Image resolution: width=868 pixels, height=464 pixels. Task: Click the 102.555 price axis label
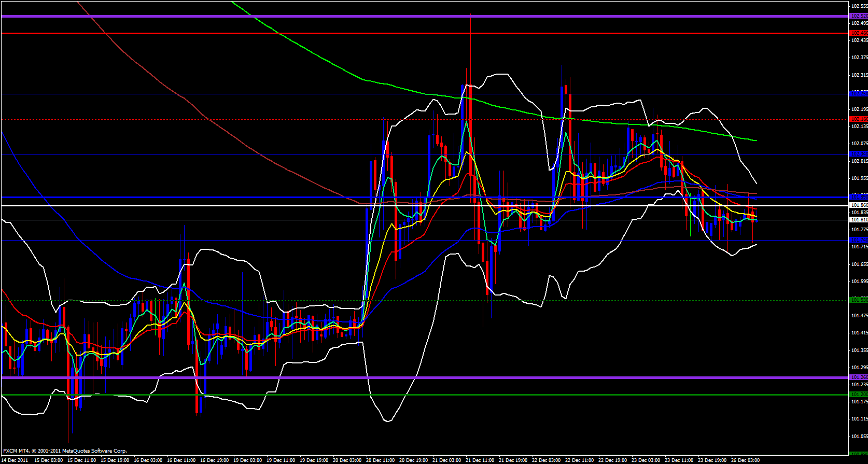(x=859, y=6)
